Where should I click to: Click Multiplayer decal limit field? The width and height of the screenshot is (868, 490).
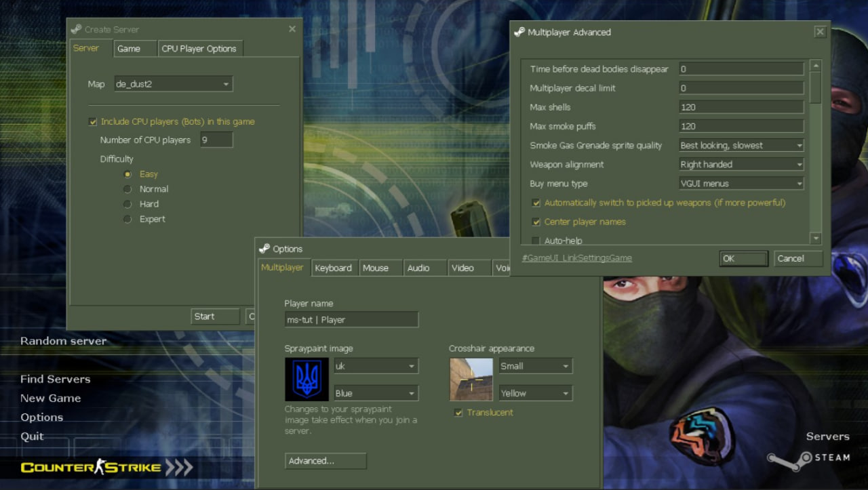click(741, 88)
